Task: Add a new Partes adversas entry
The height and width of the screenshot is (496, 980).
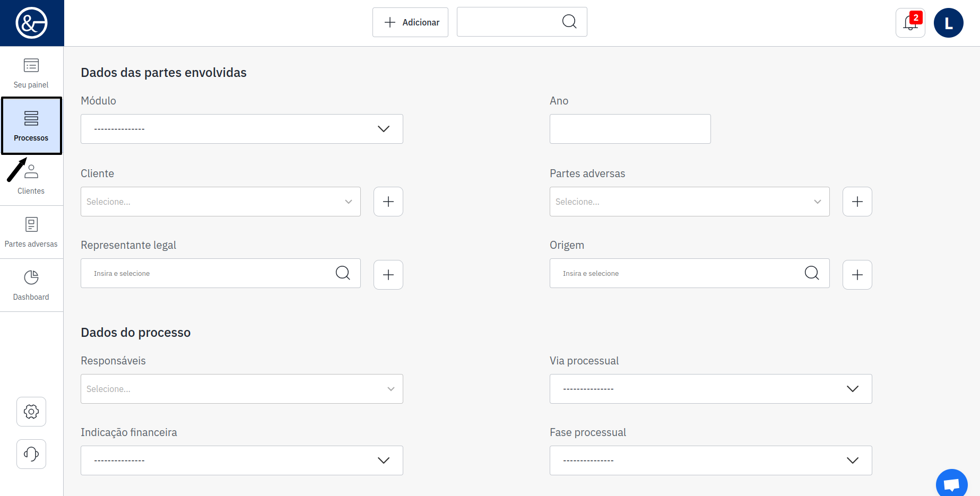Action: click(x=857, y=202)
